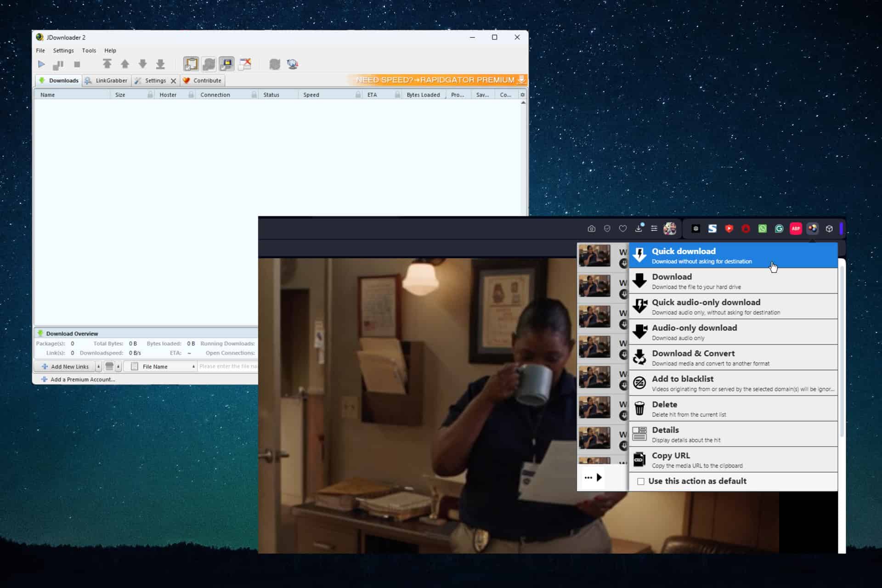Click the Rapidgator Premium banner
Viewport: 882px width, 588px height.
[438, 80]
